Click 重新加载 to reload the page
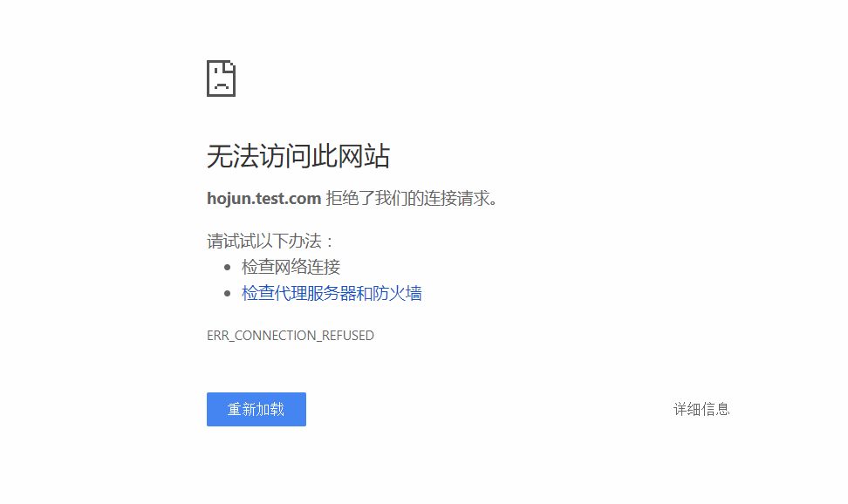Screen dimensions: 848x504 click(x=256, y=409)
